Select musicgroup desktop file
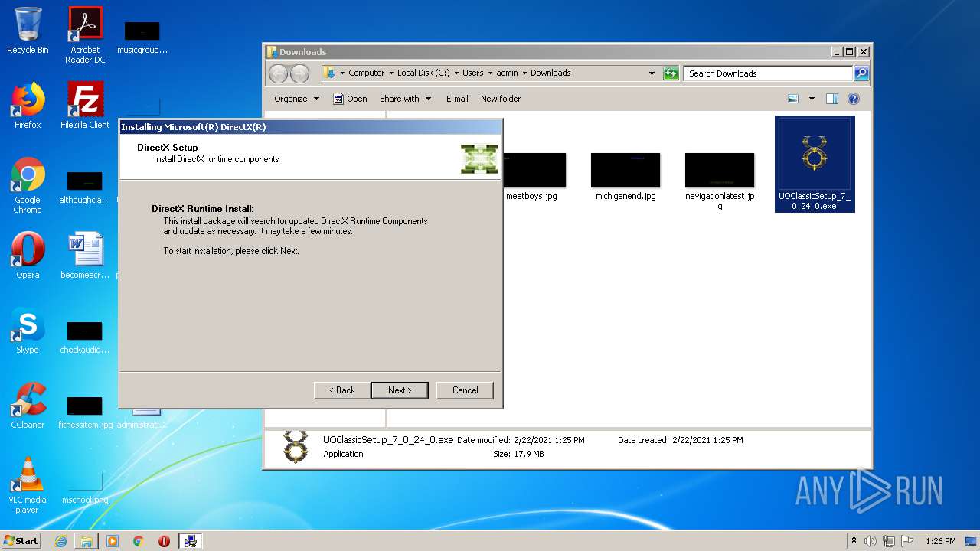Viewport: 980px width, 551px height. pos(142,37)
